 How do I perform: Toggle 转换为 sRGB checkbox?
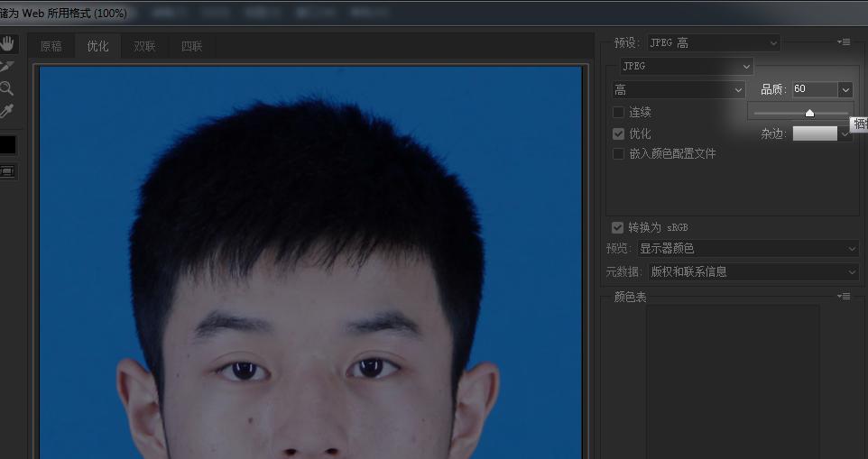618,227
